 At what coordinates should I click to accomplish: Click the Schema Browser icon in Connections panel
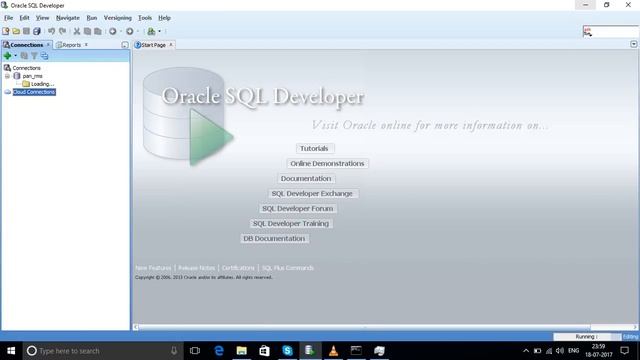click(44, 56)
